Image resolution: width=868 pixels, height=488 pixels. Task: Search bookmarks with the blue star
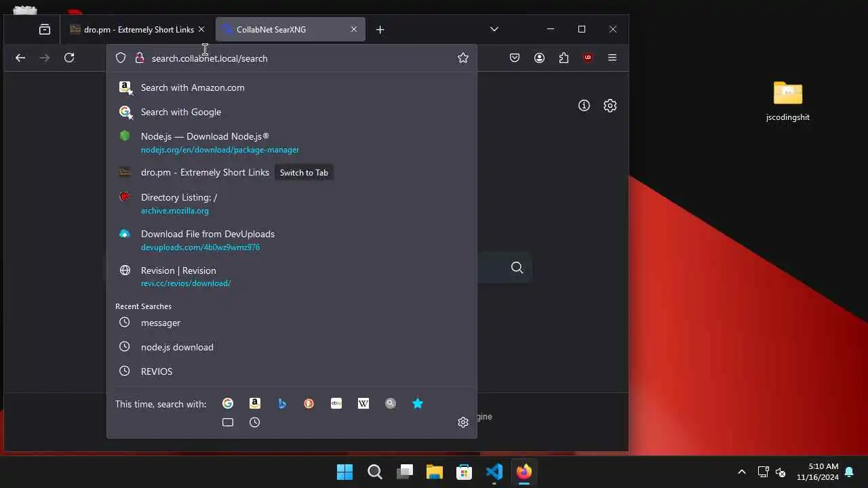418,403
